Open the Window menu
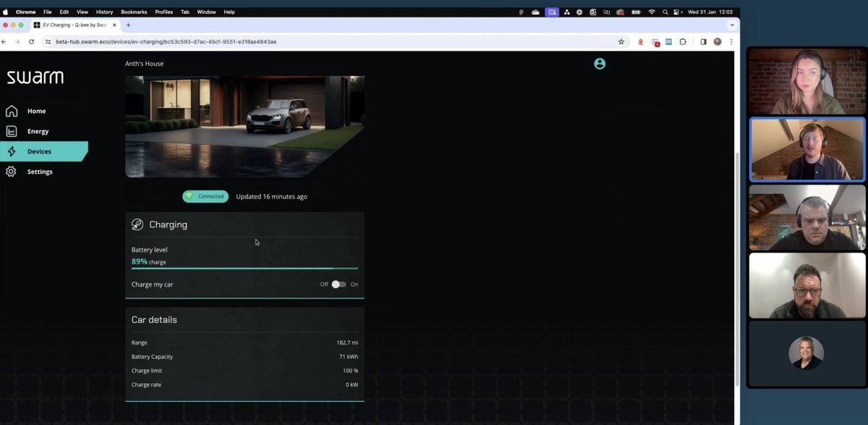 [x=207, y=12]
